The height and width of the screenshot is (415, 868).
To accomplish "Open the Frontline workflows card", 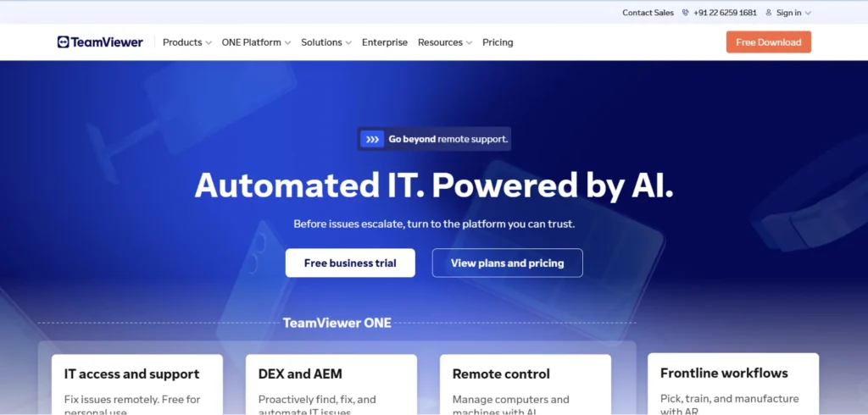I will (733, 384).
